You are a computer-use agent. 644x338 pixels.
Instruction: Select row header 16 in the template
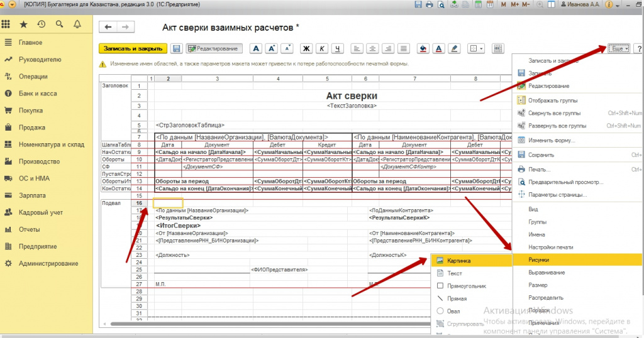(x=139, y=203)
